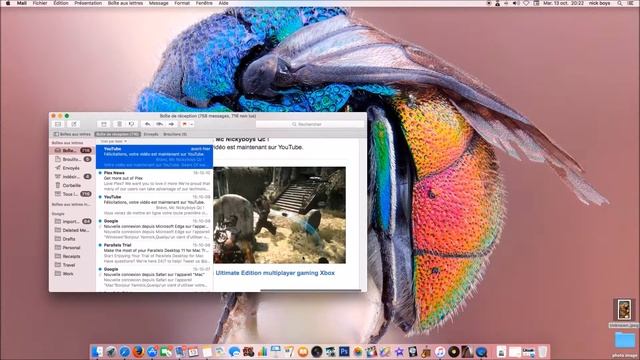Open the Format menu
Viewport: 640px width, 360px height.
tap(182, 3)
